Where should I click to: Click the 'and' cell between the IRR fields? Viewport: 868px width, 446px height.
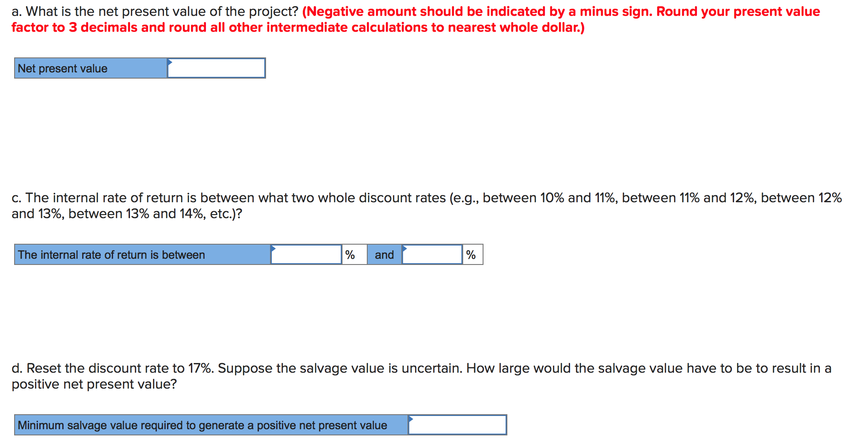[x=384, y=254]
